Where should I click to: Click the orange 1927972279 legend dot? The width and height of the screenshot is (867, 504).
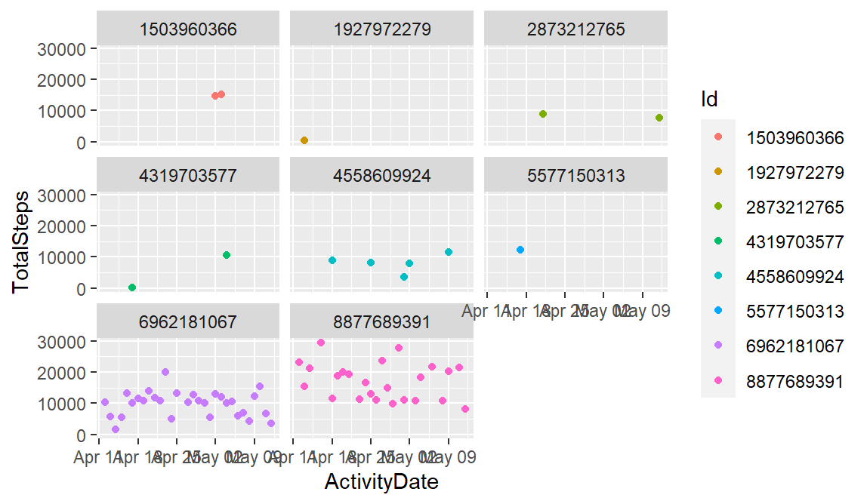click(717, 172)
